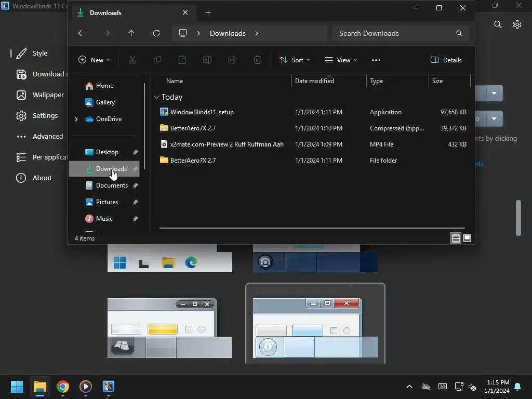The image size is (532, 399).
Task: Open the New item dropdown
Action: pyautogui.click(x=95, y=60)
